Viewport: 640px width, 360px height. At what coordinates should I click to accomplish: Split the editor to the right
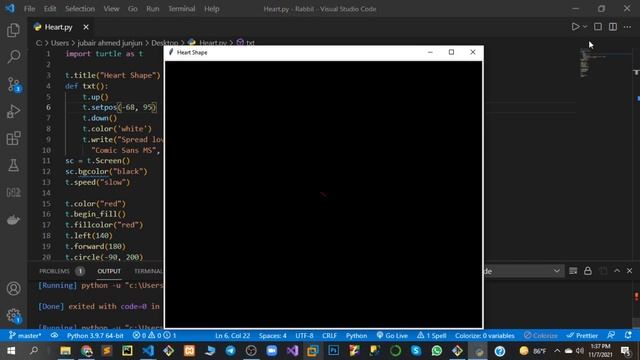(x=613, y=27)
